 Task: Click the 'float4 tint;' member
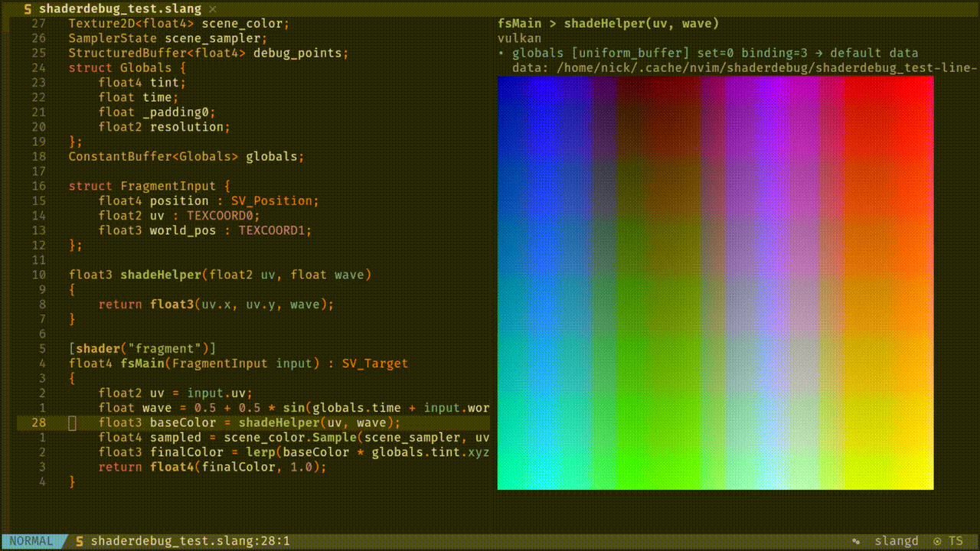[x=142, y=83]
